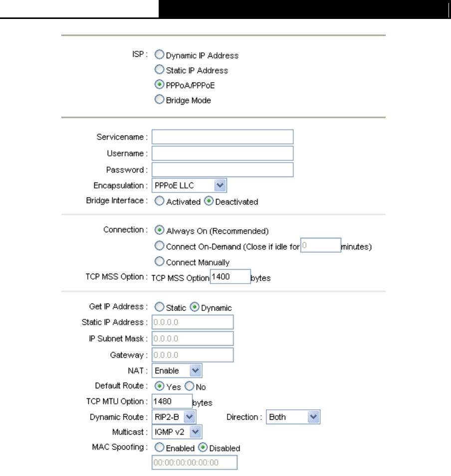This screenshot has height=476, width=451.
Task: Open the Direction Both dropdown
Action: click(x=293, y=417)
